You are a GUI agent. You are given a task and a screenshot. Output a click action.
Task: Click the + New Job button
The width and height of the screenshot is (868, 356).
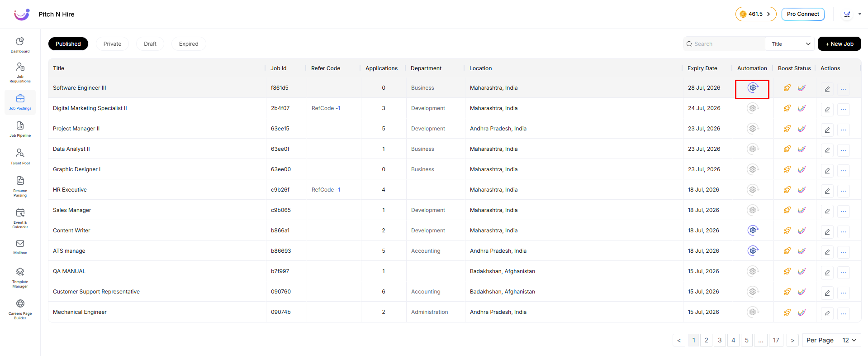pos(840,44)
